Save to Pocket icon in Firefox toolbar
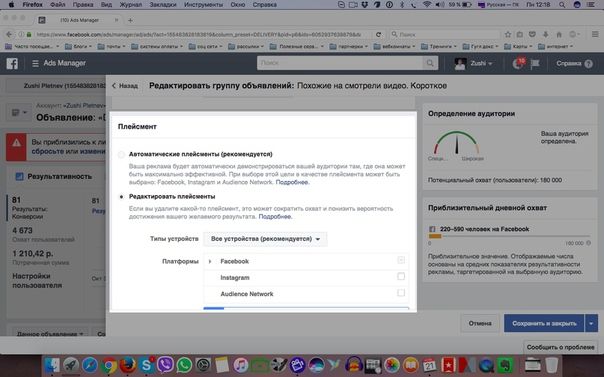Viewport: 604px width, 377px height. 532,35
